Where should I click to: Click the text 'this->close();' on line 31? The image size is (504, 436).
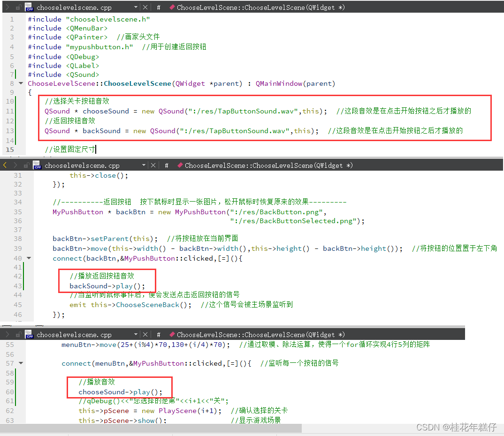[x=99, y=175]
